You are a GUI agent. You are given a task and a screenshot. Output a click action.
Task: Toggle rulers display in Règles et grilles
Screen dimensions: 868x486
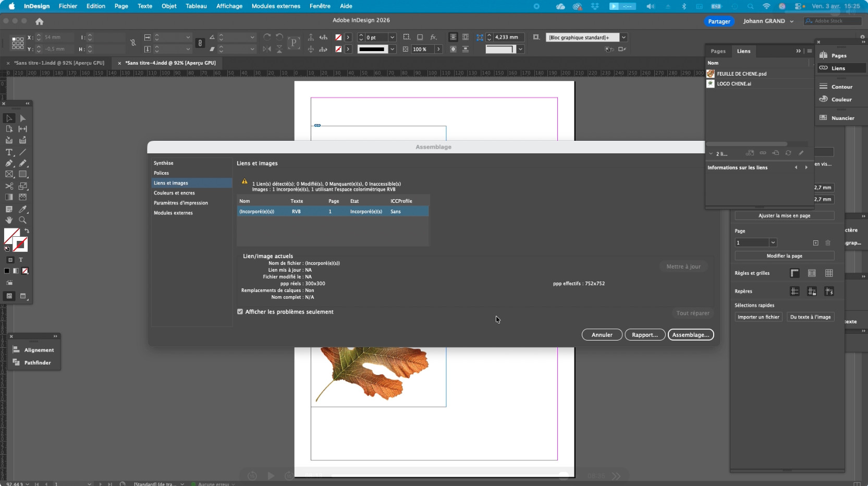[794, 273]
